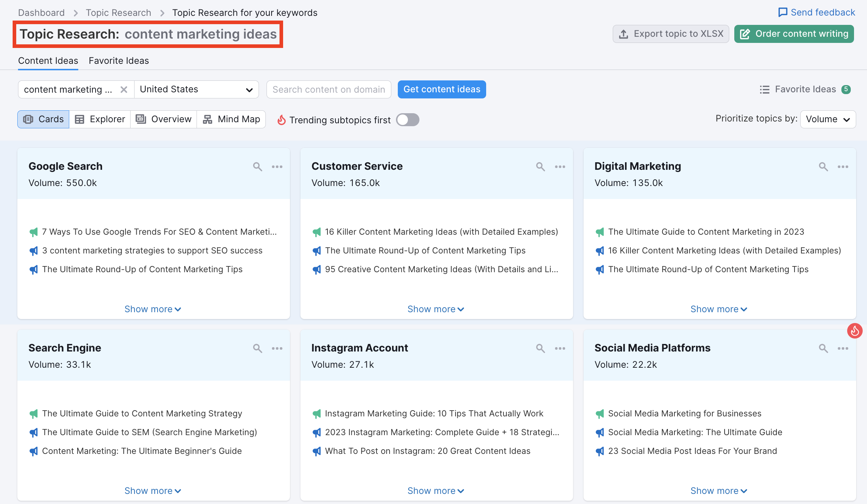The image size is (867, 504).
Task: Go to Dashboard breadcrumb
Action: pyautogui.click(x=41, y=13)
